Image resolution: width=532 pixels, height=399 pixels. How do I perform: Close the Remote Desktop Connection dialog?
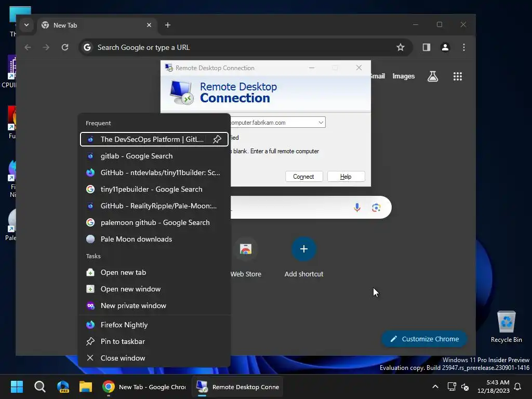359,68
